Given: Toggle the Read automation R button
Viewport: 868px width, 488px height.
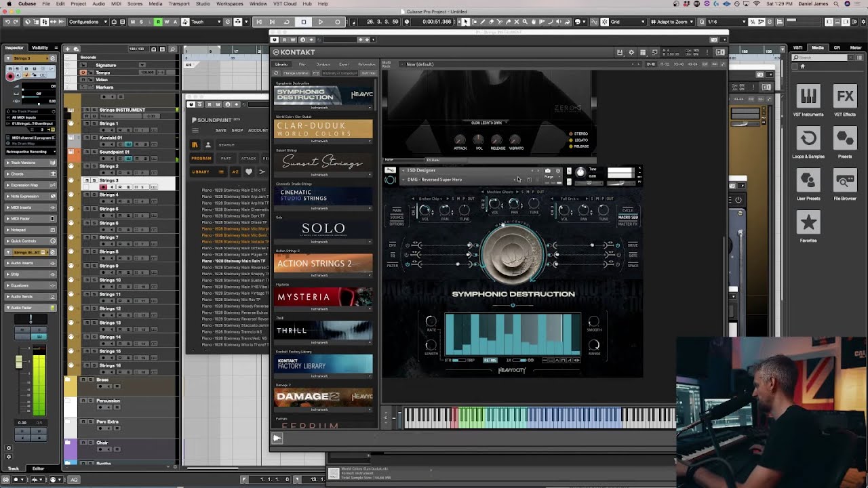Looking at the screenshot, I should click(158, 22).
